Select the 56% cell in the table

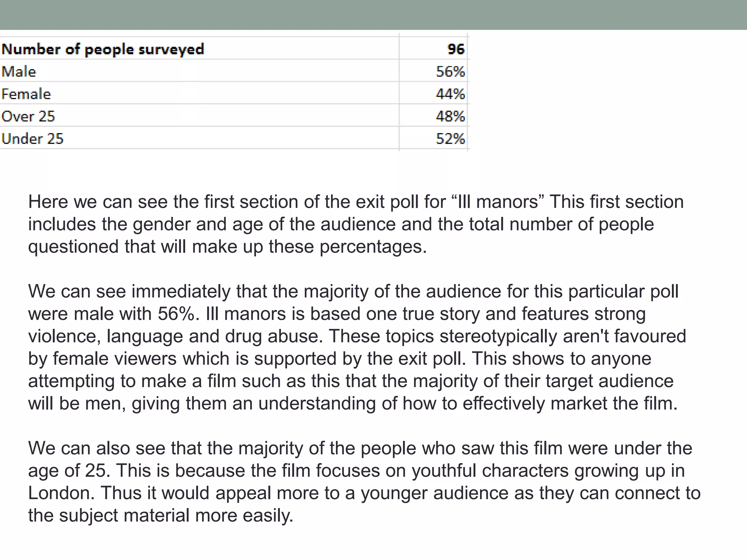(450, 71)
